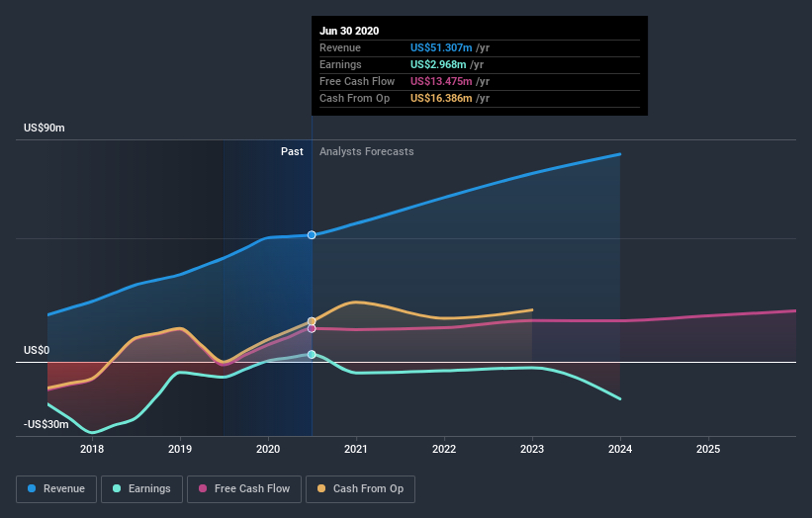Click the 2023 x-axis label

point(532,449)
